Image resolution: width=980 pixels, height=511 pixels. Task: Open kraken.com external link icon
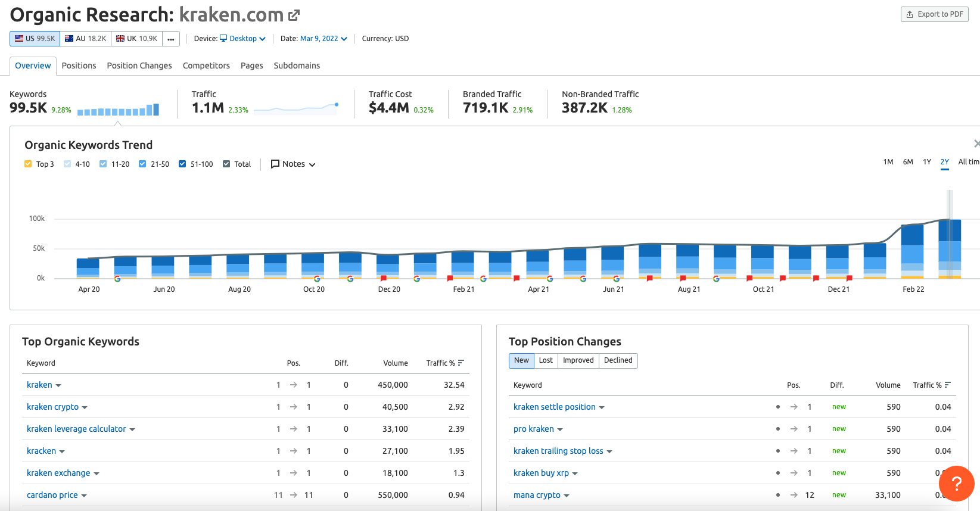point(294,15)
